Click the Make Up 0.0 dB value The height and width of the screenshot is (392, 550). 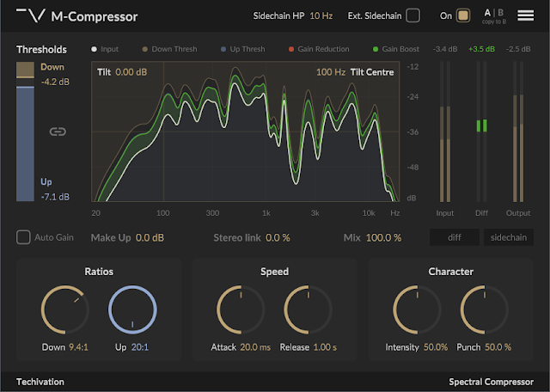coord(150,238)
